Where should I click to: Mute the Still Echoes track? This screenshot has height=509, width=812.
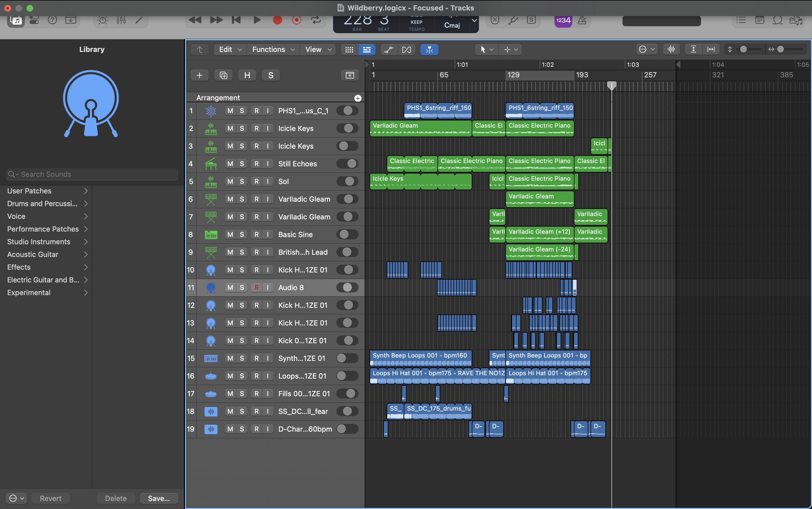click(230, 164)
